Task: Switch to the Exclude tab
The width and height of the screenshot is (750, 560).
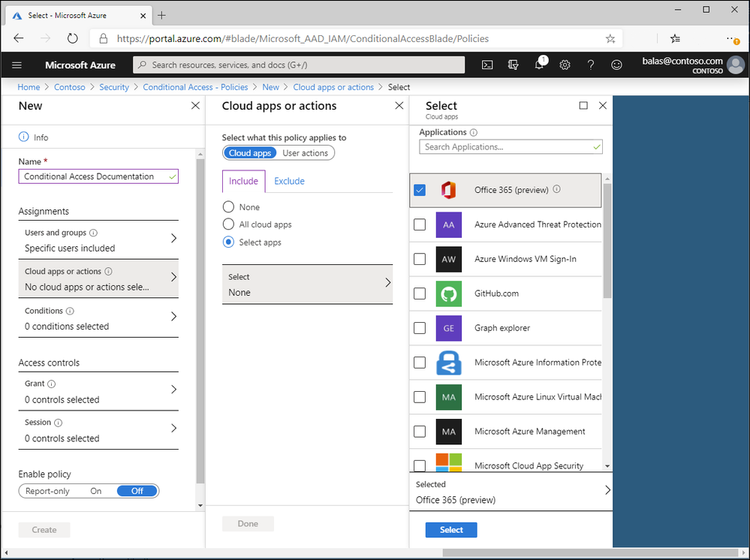Action: [289, 181]
